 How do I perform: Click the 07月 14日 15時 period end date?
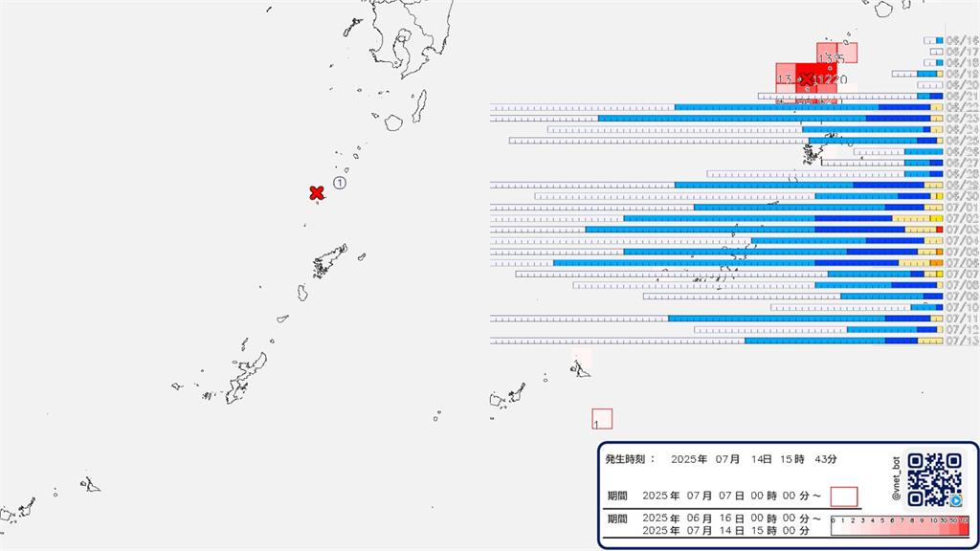click(x=733, y=530)
